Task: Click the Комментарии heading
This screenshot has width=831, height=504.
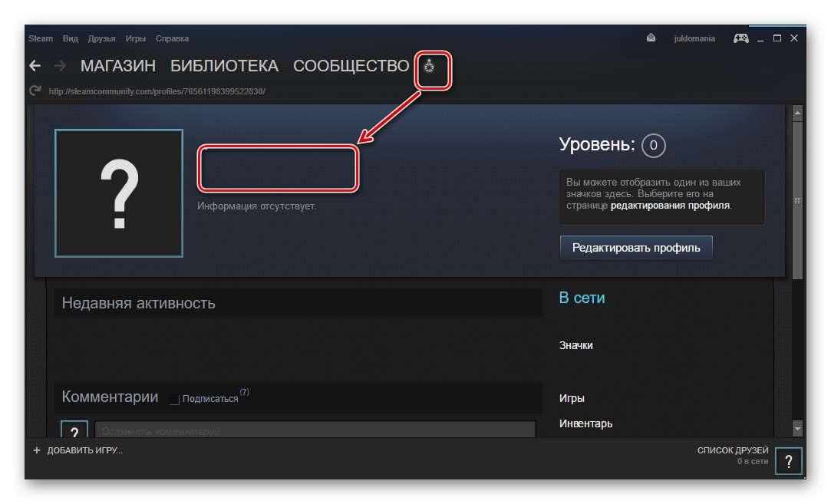Action: (x=110, y=397)
